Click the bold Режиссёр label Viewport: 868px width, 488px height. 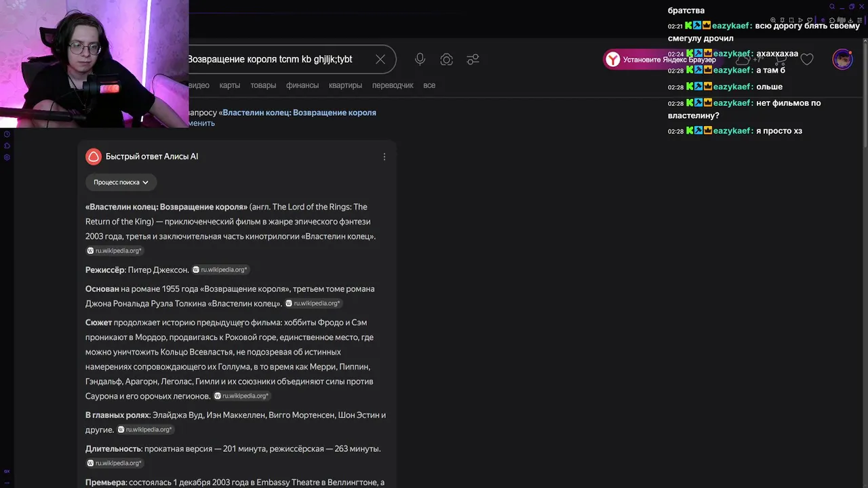click(x=105, y=270)
